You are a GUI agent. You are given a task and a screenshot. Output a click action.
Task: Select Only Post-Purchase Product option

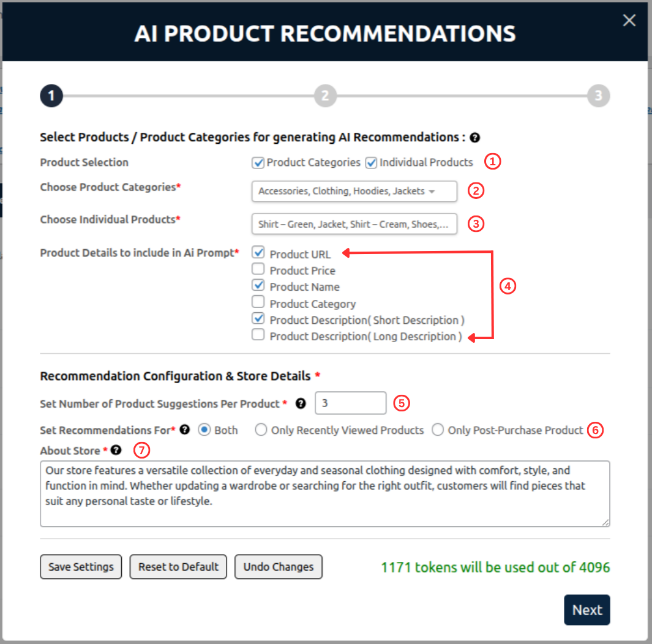438,430
